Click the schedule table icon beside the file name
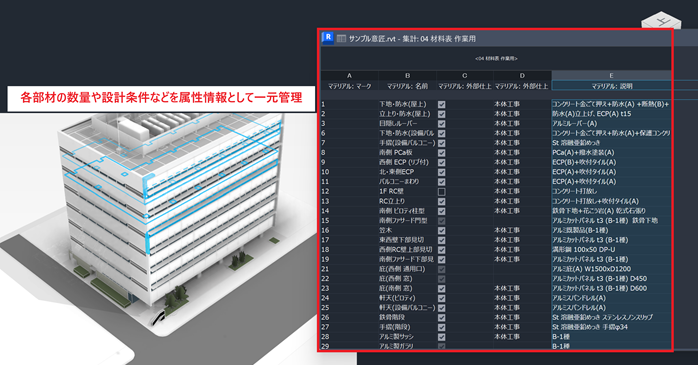698x365 pixels. tap(341, 39)
